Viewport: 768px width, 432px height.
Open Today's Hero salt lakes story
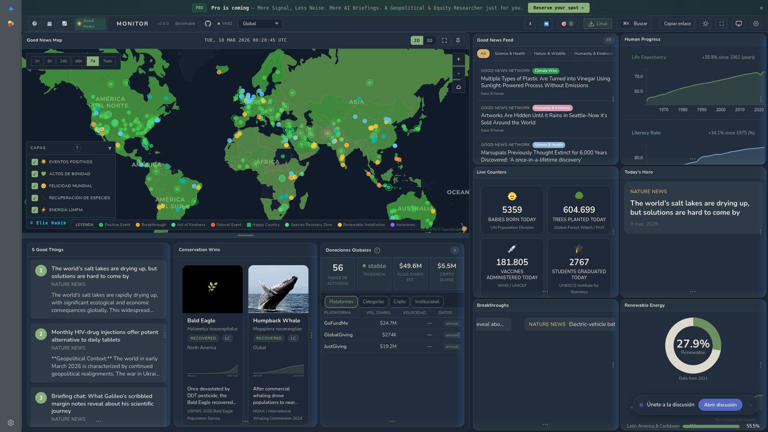690,208
